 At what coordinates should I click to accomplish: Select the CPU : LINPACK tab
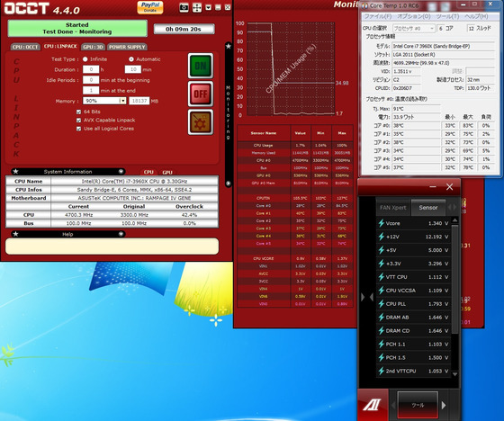pyautogui.click(x=60, y=47)
